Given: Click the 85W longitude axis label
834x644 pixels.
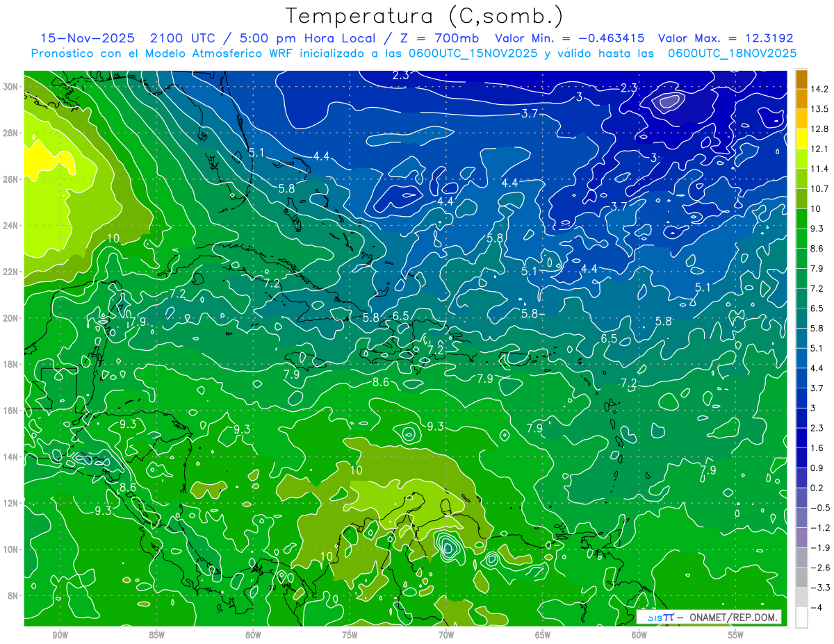Looking at the screenshot, I should [x=156, y=635].
